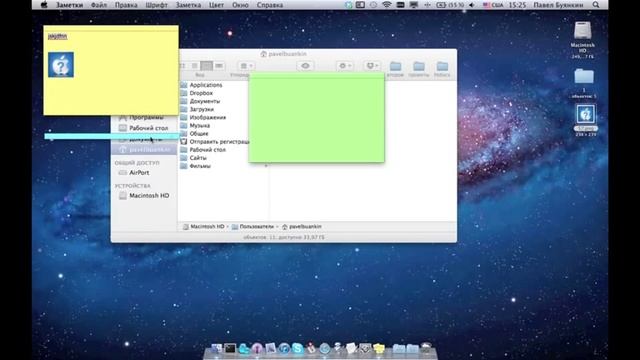
Task: Select the folder icon on desktop
Action: click(584, 76)
